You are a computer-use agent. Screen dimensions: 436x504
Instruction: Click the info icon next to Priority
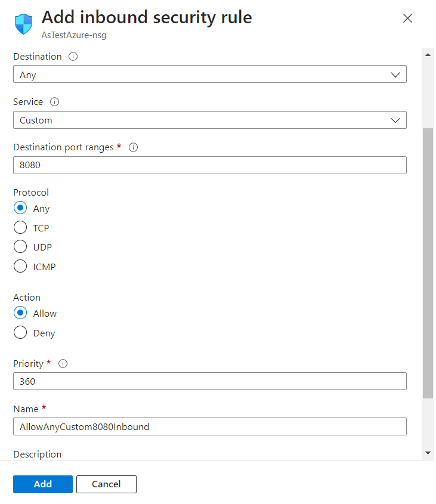tap(63, 364)
